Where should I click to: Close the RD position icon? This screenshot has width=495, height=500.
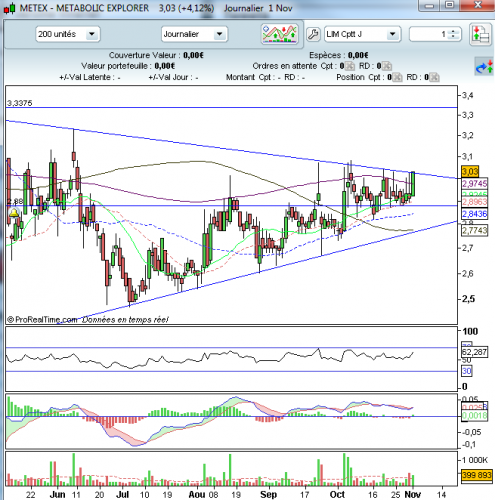pos(434,77)
